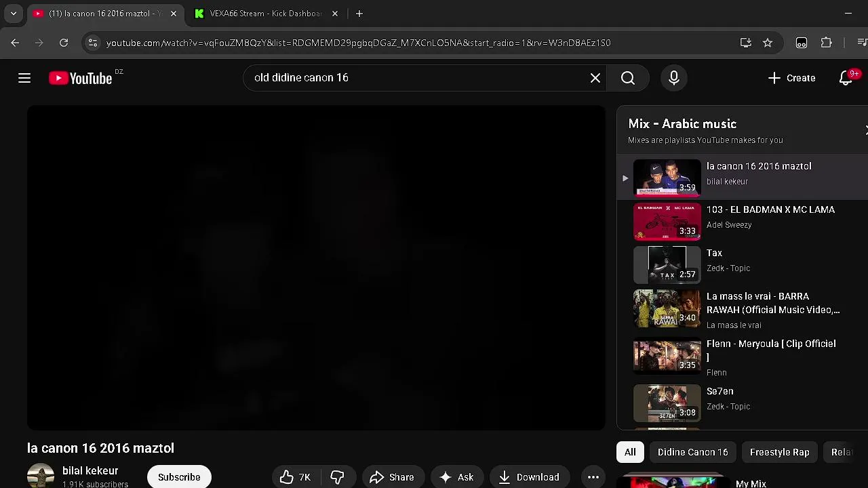Screen dimensions: 868x488
Task: Click Adel Sweezy channel name
Action: (x=729, y=225)
